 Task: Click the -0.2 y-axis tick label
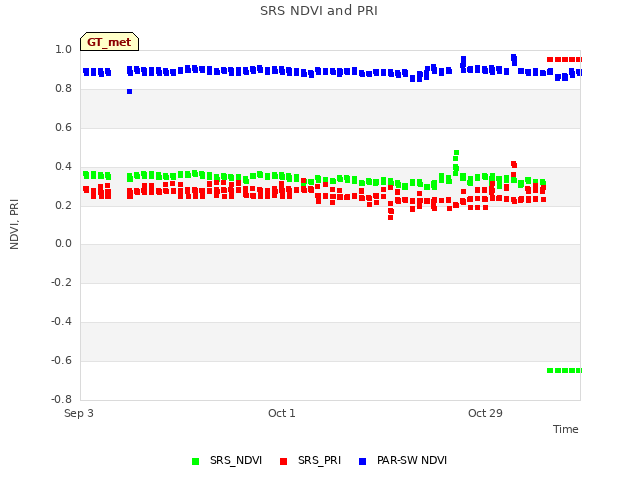click(61, 282)
